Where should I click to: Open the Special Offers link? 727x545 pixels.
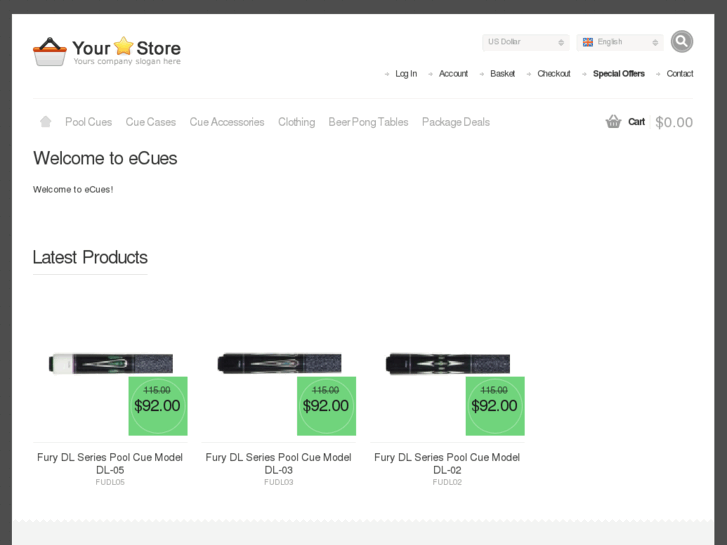618,74
